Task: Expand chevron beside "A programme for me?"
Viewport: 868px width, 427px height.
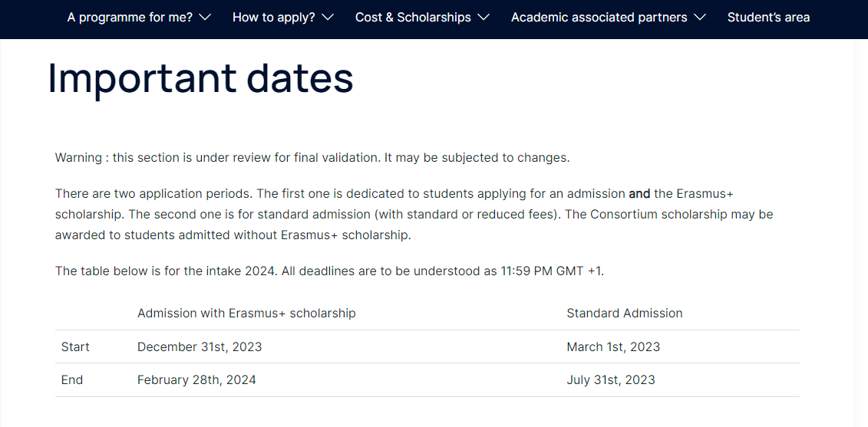Action: pos(204,17)
